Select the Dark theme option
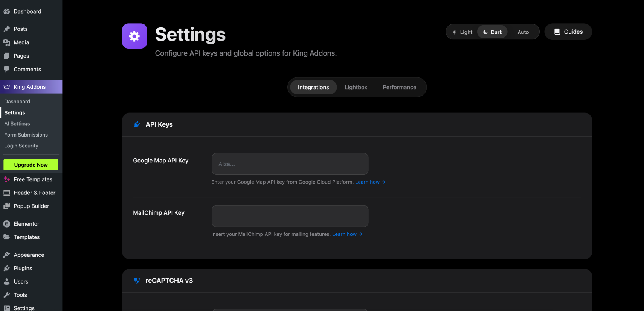The height and width of the screenshot is (311, 644). pos(493,32)
